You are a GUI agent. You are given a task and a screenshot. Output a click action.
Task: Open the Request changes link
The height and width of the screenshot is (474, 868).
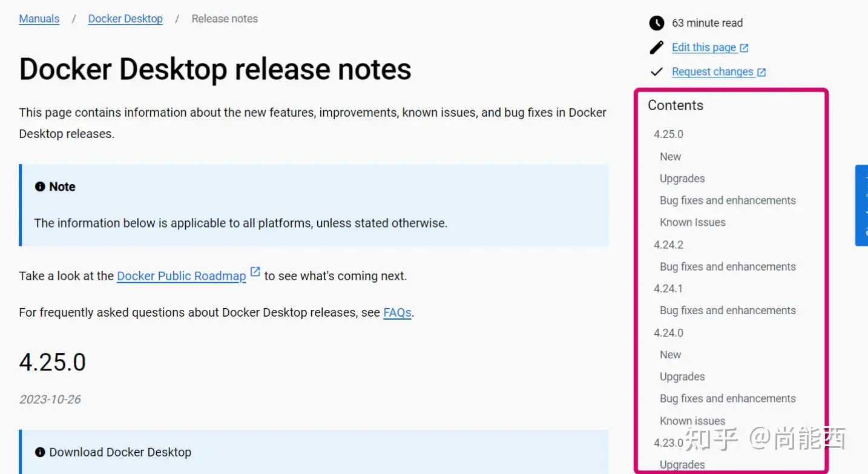[712, 71]
